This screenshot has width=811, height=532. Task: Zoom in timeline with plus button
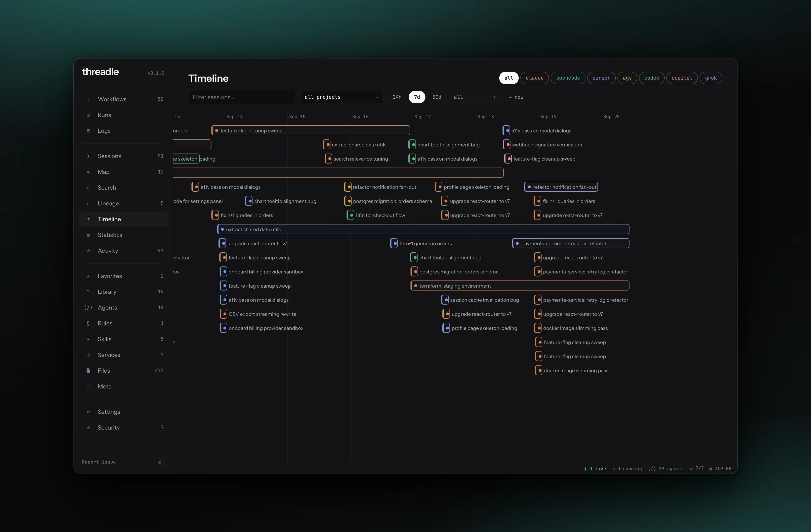click(x=495, y=97)
